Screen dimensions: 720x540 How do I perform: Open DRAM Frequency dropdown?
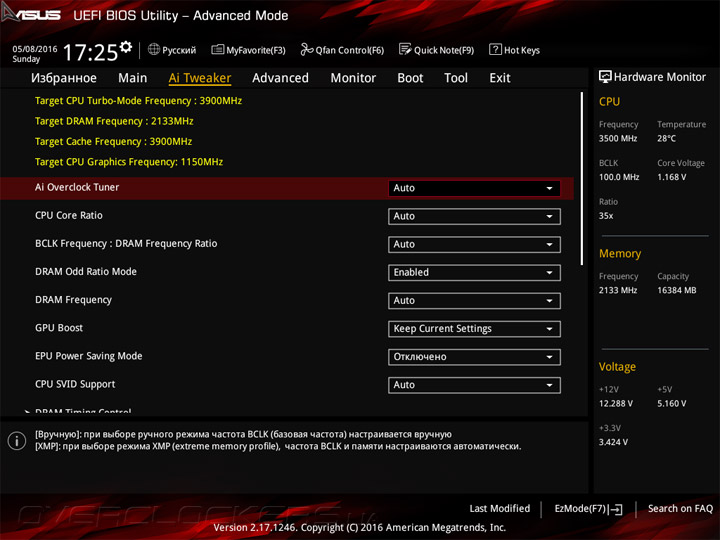tap(474, 301)
